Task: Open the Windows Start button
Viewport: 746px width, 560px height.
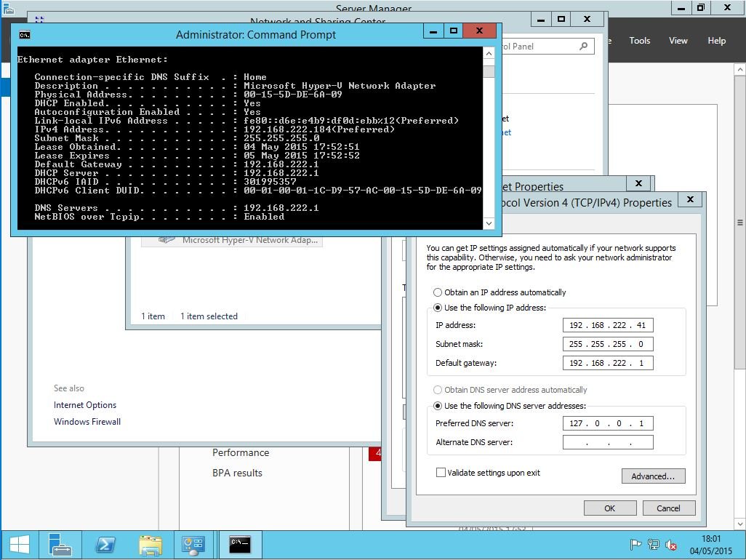Action: (19, 545)
